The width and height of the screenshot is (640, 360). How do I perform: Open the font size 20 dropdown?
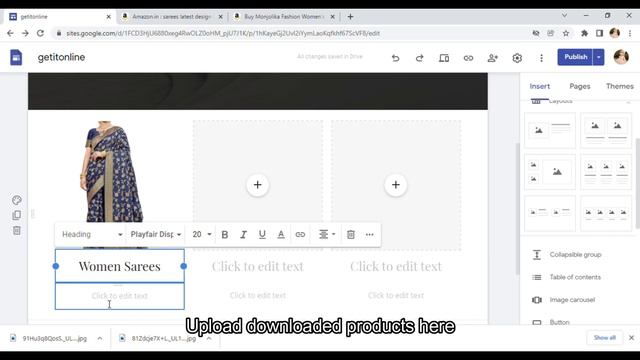202,234
